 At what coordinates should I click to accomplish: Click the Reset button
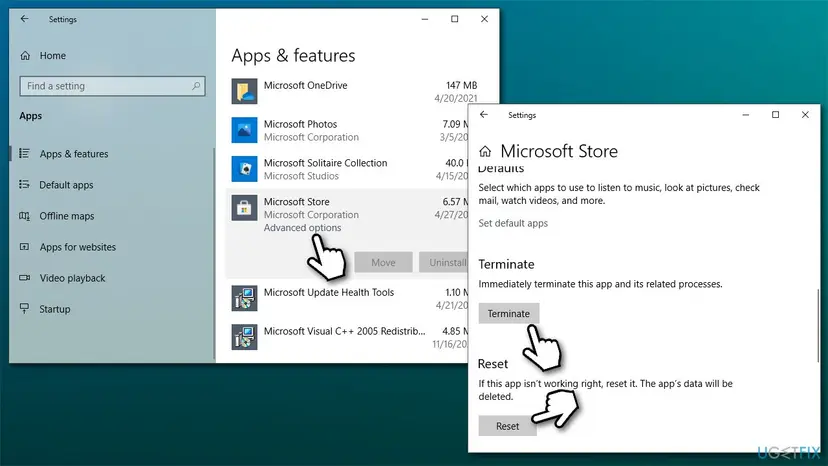pos(507,426)
